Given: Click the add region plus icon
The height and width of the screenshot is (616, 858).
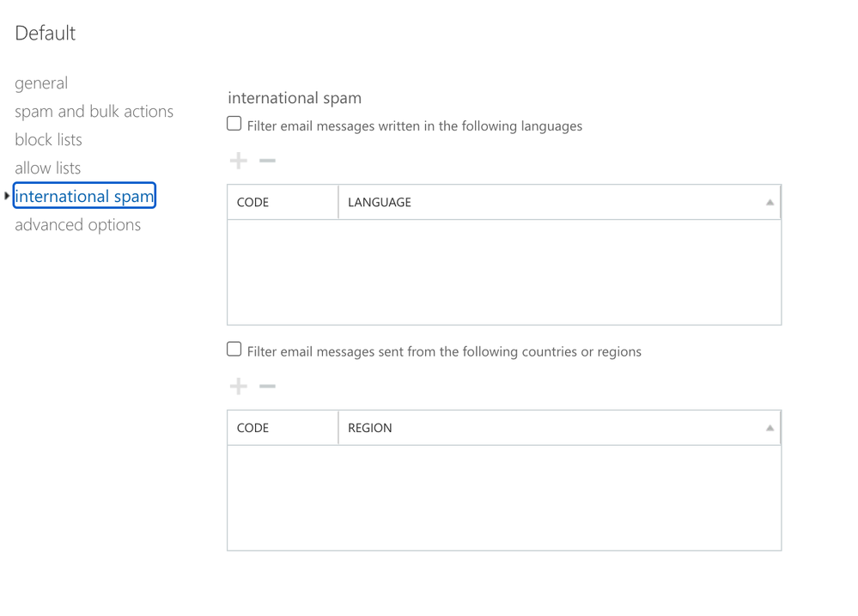Looking at the screenshot, I should (x=239, y=387).
